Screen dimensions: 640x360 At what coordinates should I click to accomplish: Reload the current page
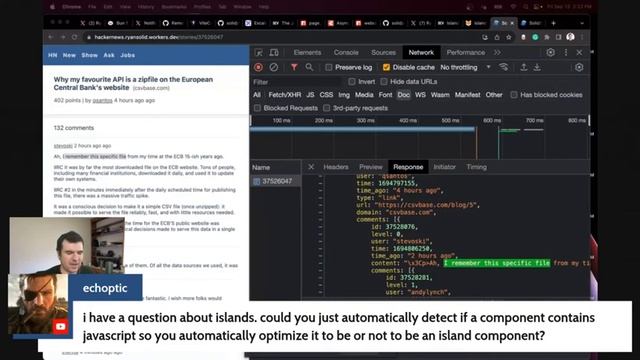point(74,37)
